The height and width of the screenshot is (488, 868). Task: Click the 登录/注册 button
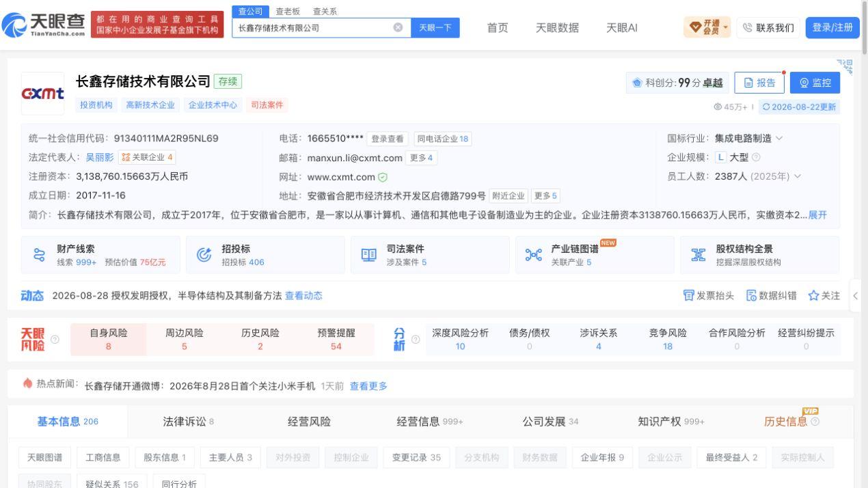point(832,27)
